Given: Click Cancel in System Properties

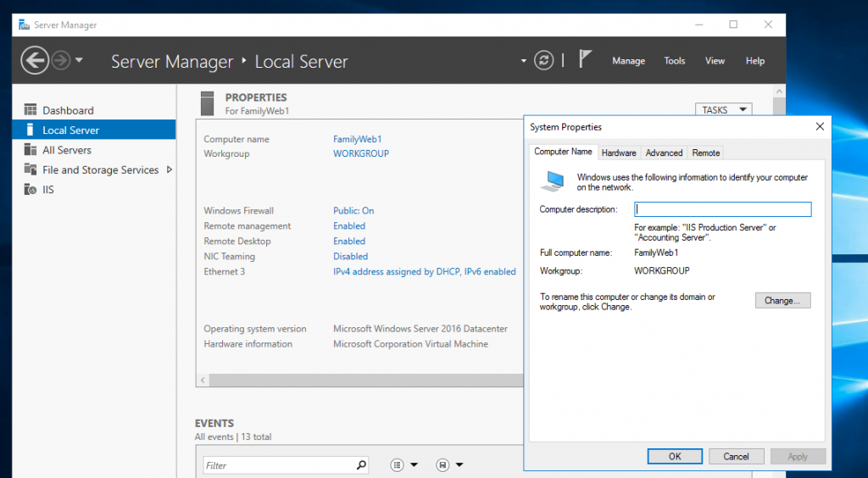Looking at the screenshot, I should pyautogui.click(x=737, y=457).
